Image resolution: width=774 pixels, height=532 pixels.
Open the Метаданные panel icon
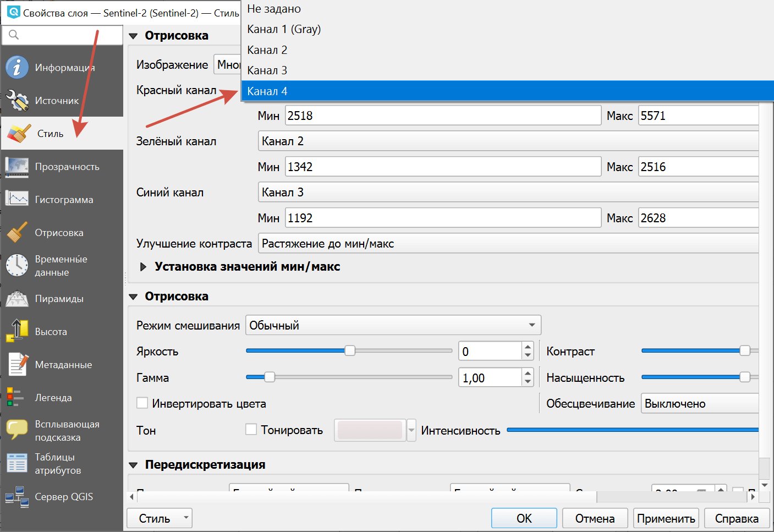17,364
